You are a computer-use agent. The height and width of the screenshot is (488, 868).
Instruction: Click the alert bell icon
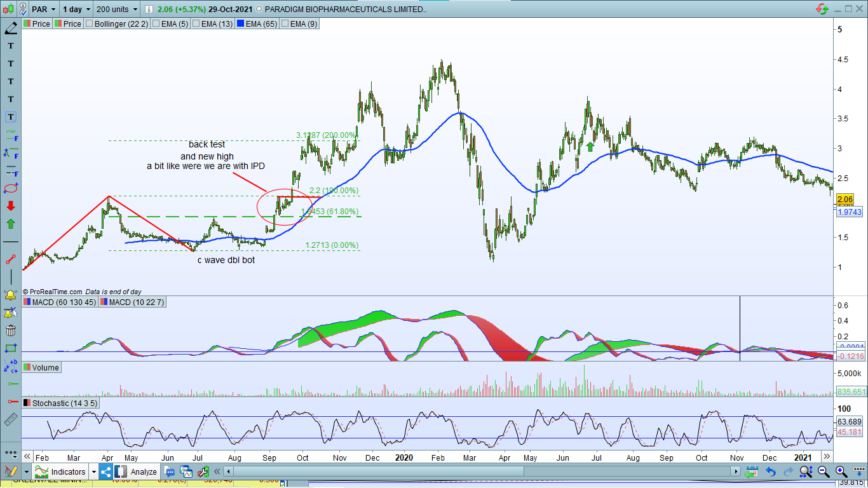pyautogui.click(x=11, y=295)
